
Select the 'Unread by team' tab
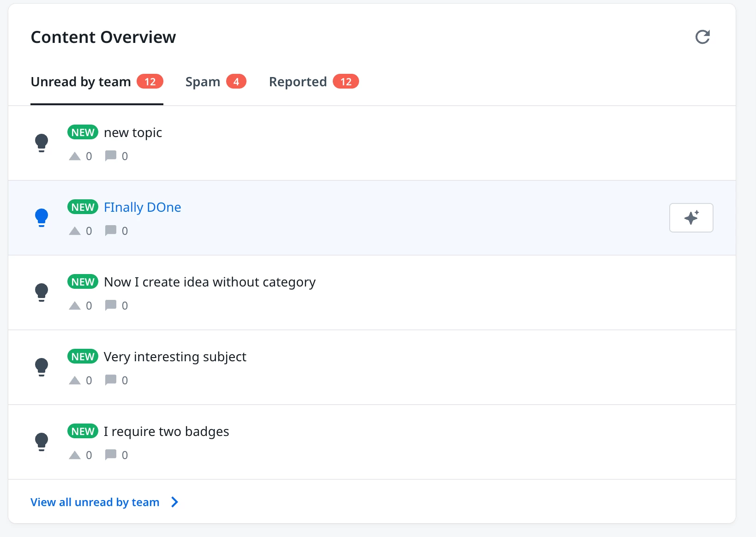pos(81,82)
